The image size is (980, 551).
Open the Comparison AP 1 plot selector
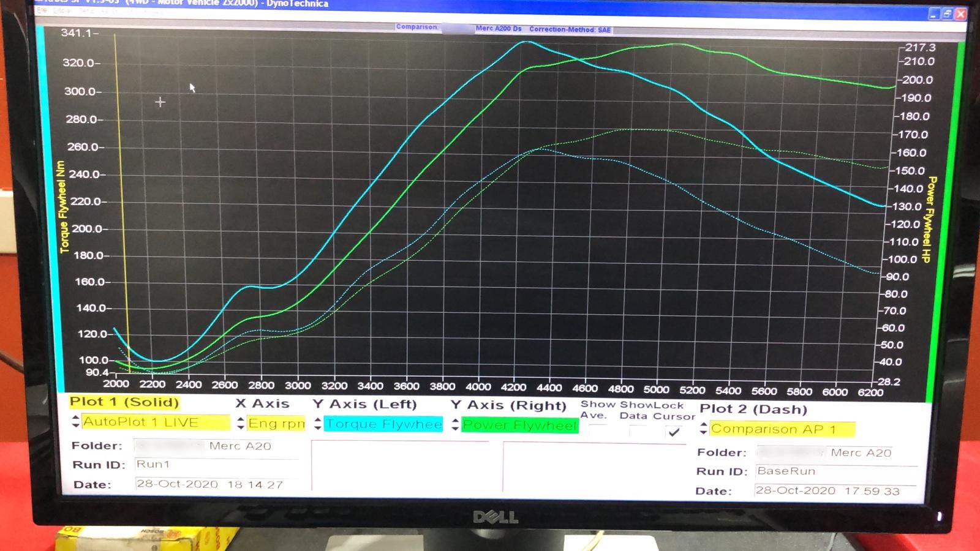782,429
